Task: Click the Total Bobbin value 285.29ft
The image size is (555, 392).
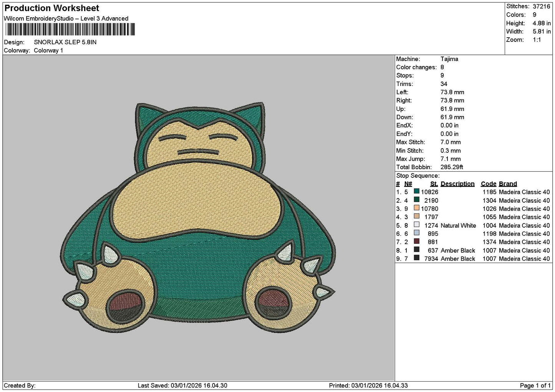Action: pyautogui.click(x=452, y=167)
